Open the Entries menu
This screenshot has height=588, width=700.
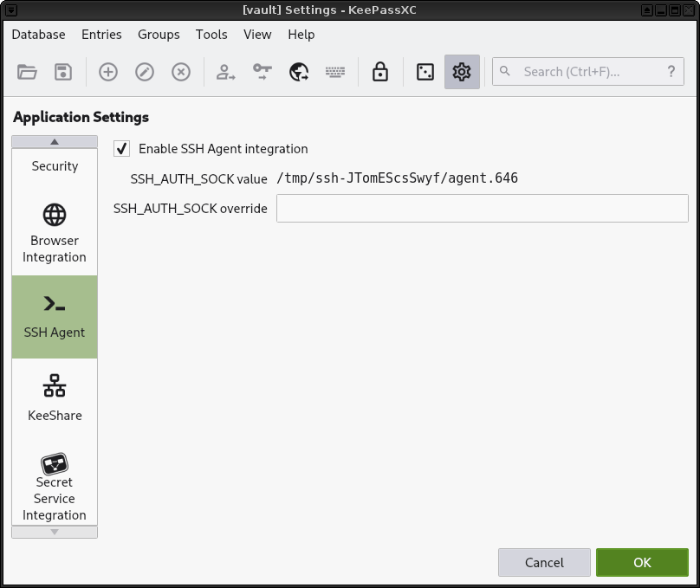(101, 35)
